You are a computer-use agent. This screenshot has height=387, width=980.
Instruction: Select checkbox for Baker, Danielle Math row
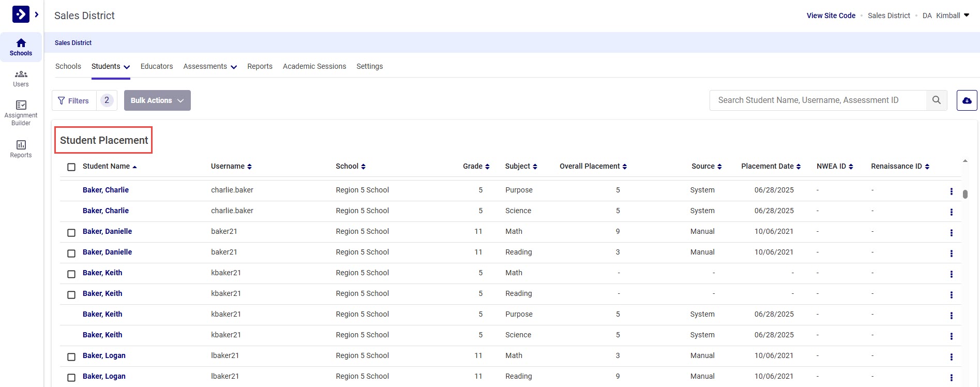point(71,233)
